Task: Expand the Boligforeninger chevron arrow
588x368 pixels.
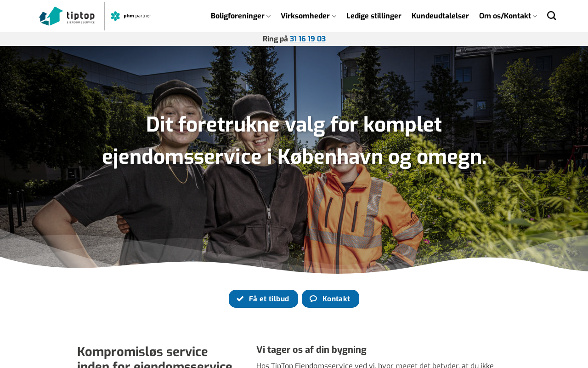Action: click(x=268, y=16)
